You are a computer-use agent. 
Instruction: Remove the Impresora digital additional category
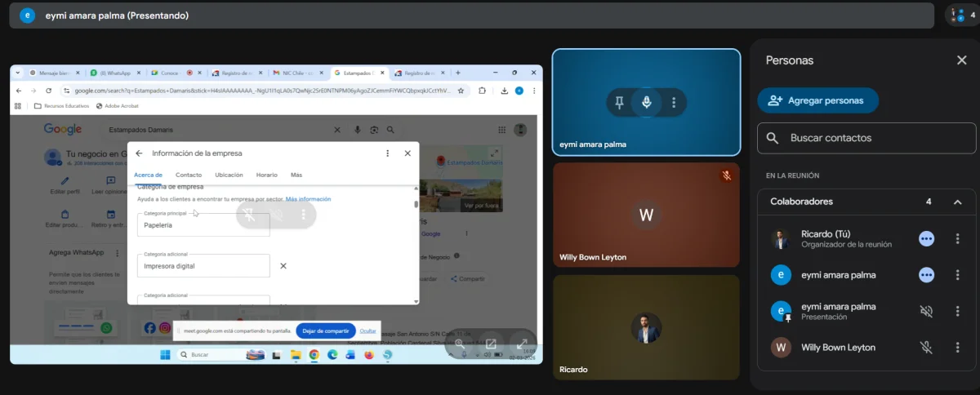[283, 266]
